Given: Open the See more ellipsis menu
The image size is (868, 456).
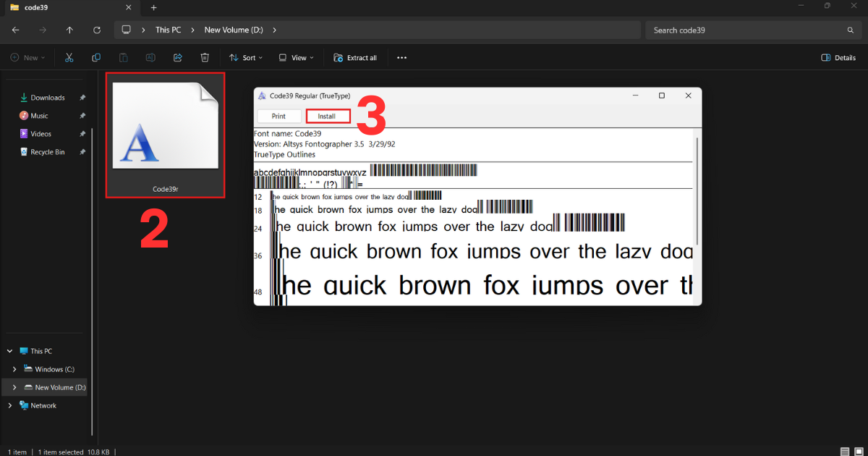Looking at the screenshot, I should (x=402, y=58).
